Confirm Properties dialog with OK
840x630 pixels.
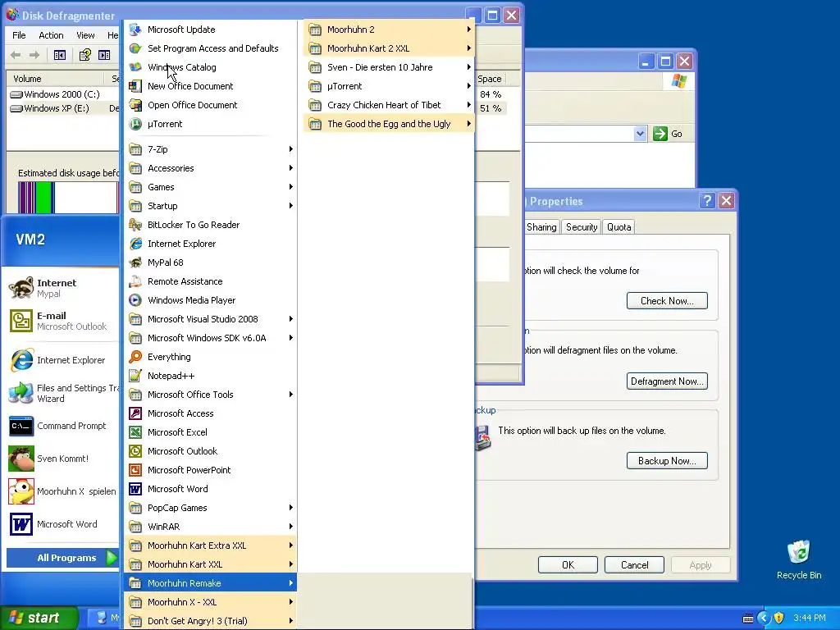(x=568, y=564)
